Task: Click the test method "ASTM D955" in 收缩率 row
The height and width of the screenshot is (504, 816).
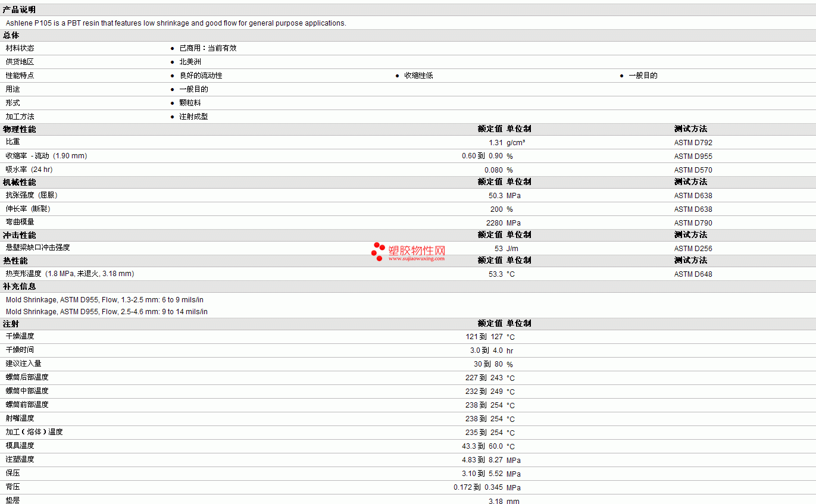Action: pos(693,156)
